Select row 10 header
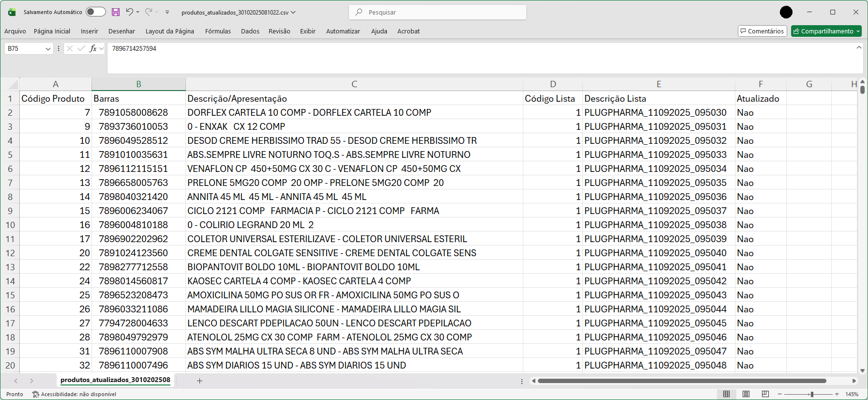 (x=10, y=225)
